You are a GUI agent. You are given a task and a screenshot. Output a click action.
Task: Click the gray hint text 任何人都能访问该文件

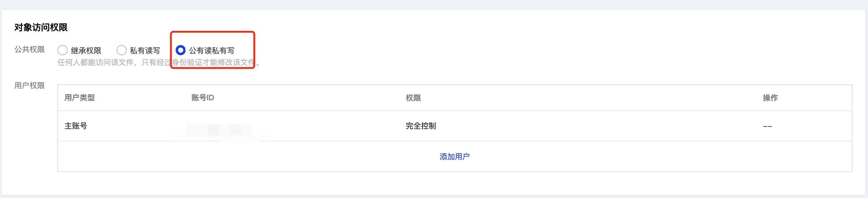(x=96, y=62)
